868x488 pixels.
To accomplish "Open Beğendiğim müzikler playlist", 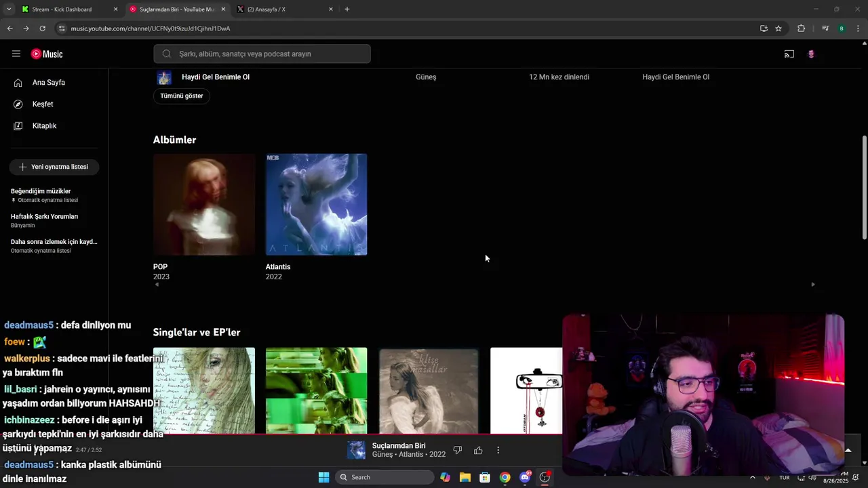I will (x=54, y=195).
